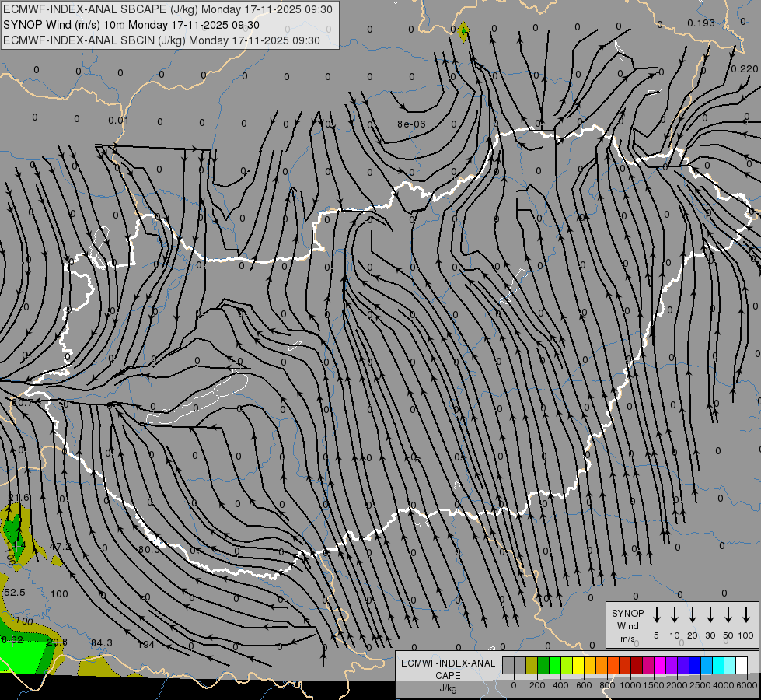This screenshot has width=761, height=700.
Task: Click the wind arrow above the 100 m/s label
Action: point(746,615)
